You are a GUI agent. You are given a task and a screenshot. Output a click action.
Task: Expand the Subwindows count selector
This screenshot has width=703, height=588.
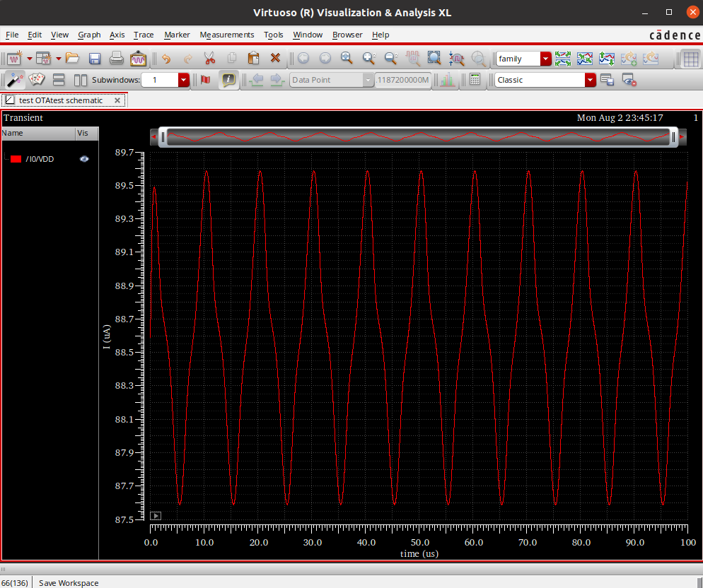pos(183,80)
